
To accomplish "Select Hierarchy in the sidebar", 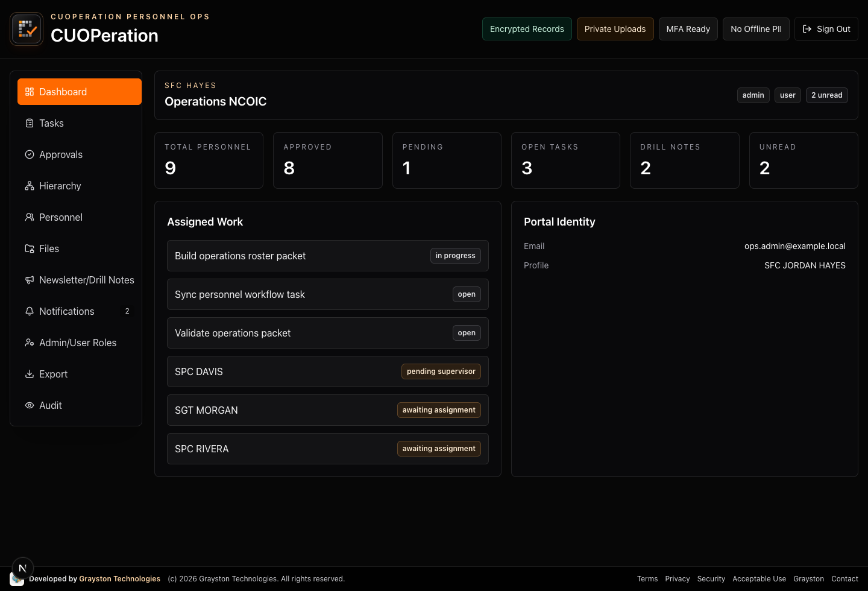I will 80,186.
